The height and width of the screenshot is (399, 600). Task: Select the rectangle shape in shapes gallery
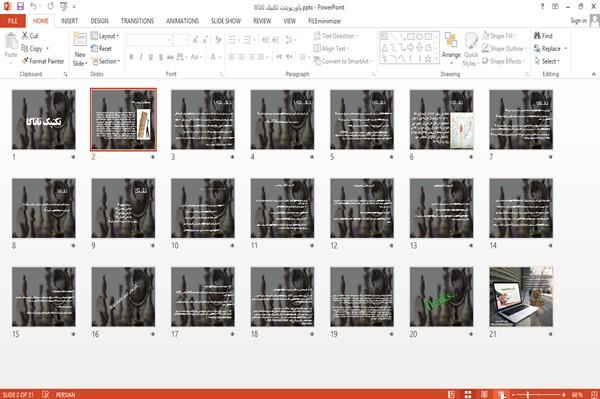(411, 37)
